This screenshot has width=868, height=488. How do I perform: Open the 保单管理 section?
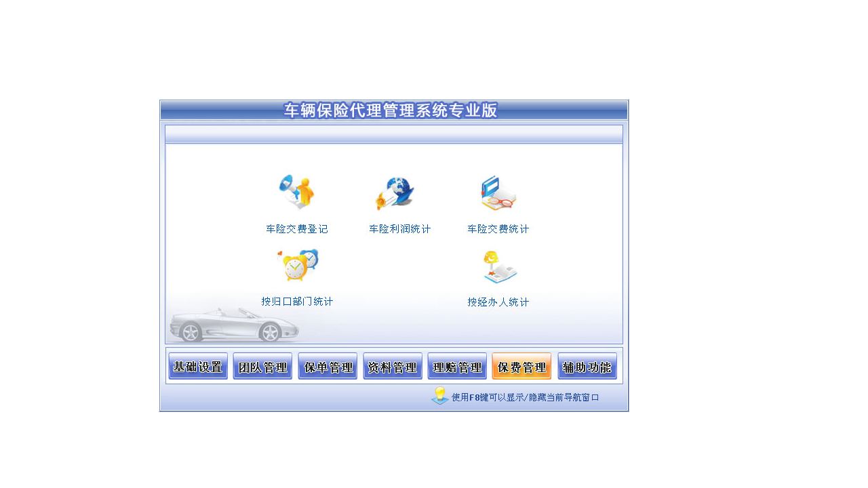coord(328,366)
